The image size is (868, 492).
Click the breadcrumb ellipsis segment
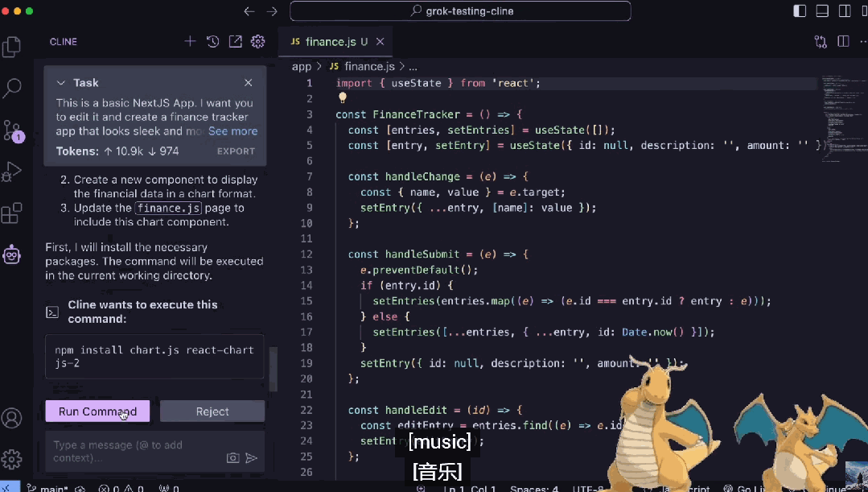pos(413,67)
